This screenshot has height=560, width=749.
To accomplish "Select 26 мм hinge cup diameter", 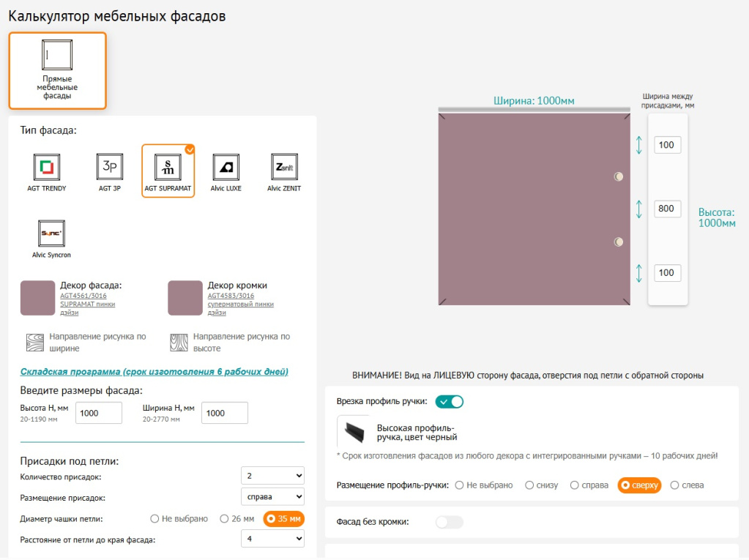I will [226, 519].
